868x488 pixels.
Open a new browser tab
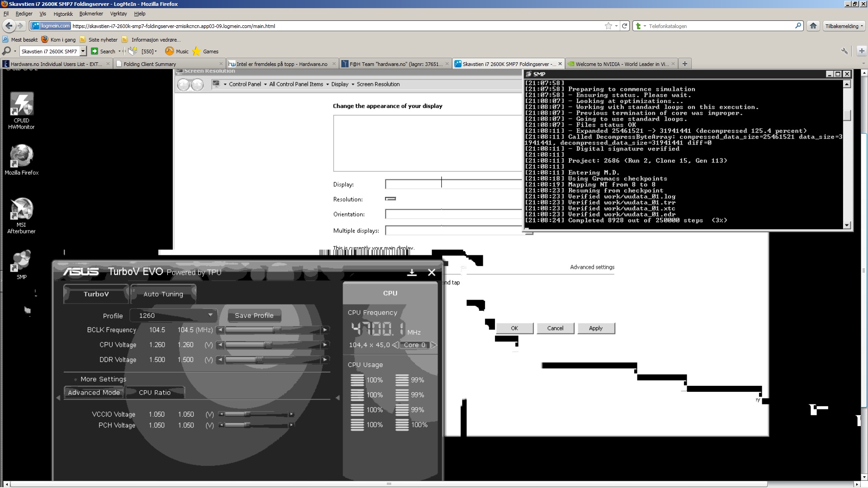point(684,64)
